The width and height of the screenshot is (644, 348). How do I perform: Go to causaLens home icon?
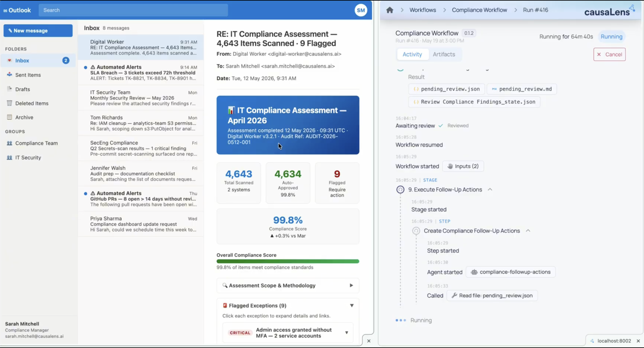(390, 10)
